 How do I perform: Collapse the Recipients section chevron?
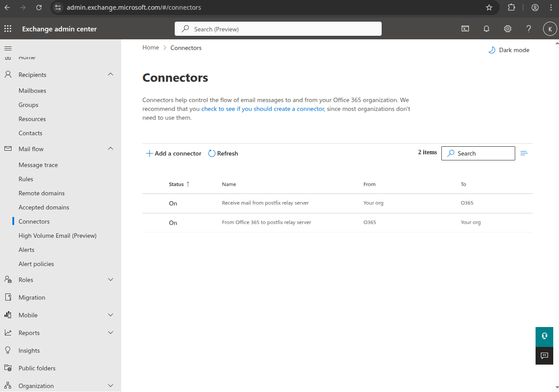pos(111,74)
